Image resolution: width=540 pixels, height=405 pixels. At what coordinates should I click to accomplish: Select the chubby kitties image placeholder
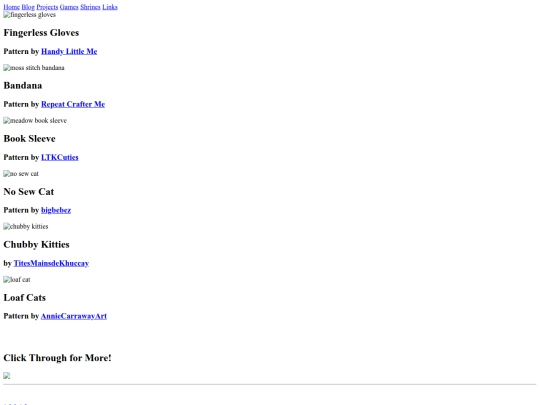pyautogui.click(x=26, y=227)
